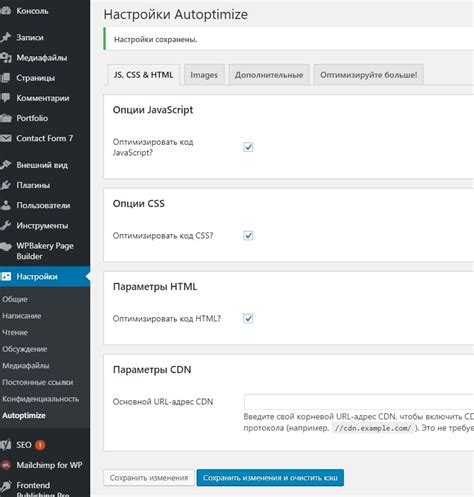Uncheck Оптимизировать код JavaScript checkbox

248,147
